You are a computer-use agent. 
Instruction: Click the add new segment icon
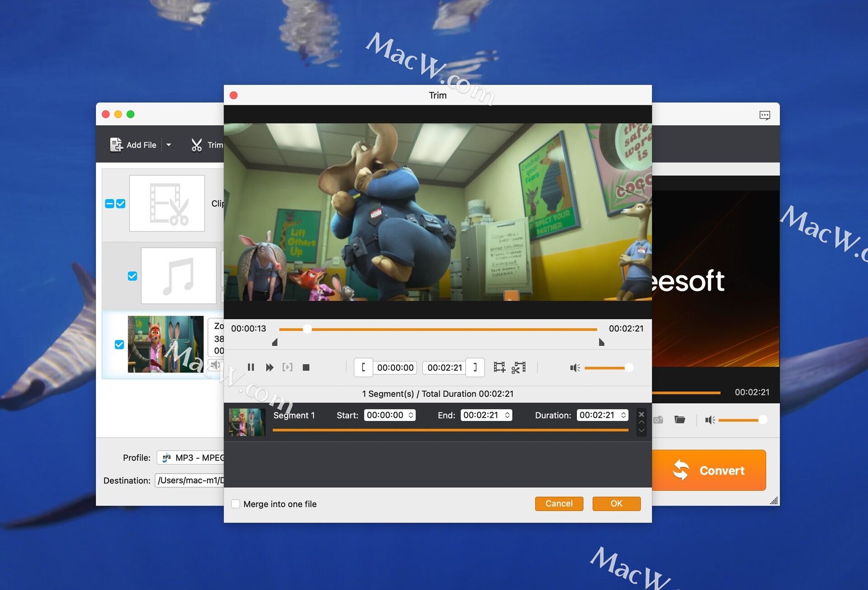click(x=499, y=367)
